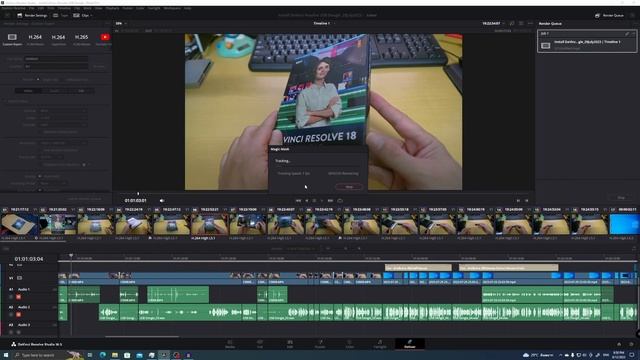Play in reverse from viewer transport
Screen dimensions: 640x360
307,200
